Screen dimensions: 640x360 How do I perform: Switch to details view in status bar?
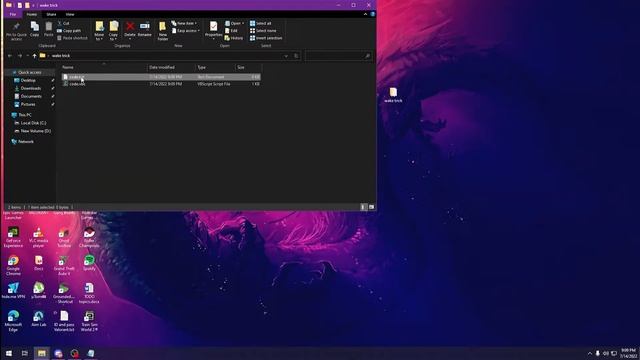click(x=363, y=207)
